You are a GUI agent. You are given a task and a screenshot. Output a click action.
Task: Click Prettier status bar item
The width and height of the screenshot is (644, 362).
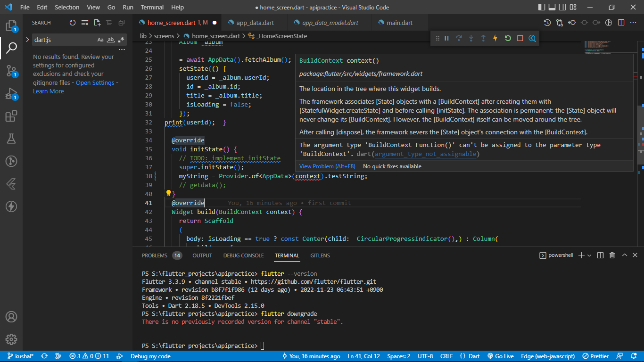(x=596, y=356)
